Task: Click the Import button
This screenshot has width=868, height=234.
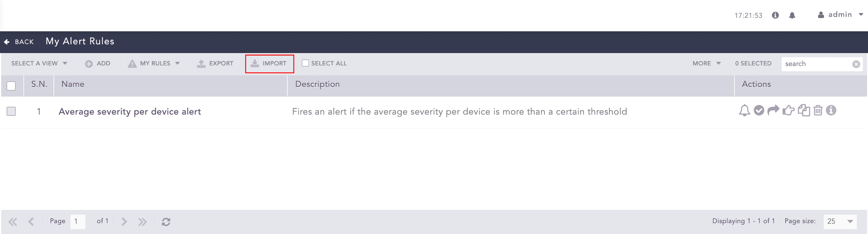Action: click(269, 64)
